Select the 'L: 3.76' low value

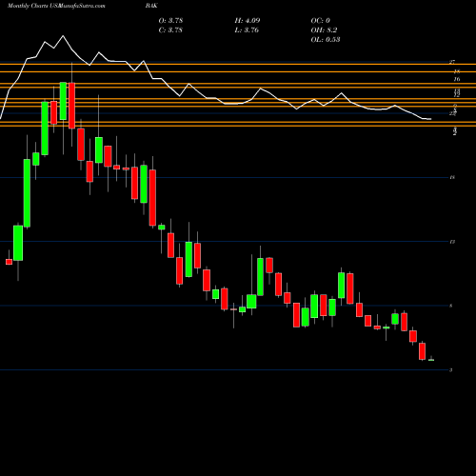point(247,30)
